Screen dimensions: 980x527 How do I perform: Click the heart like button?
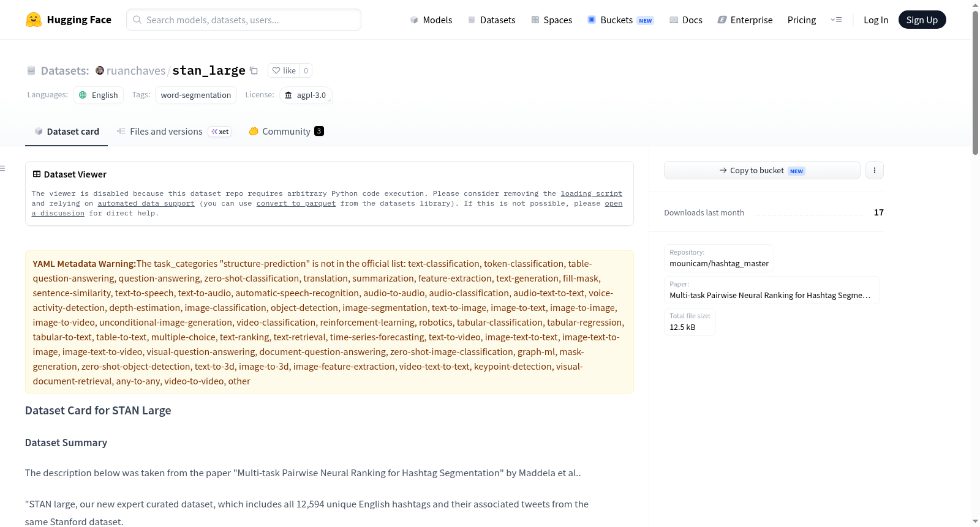284,70
